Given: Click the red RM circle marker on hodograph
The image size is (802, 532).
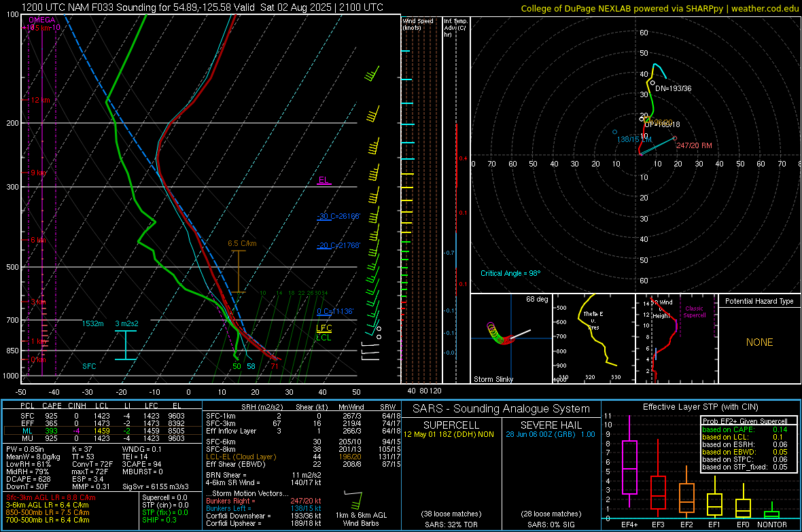Looking at the screenshot, I should coord(675,138).
